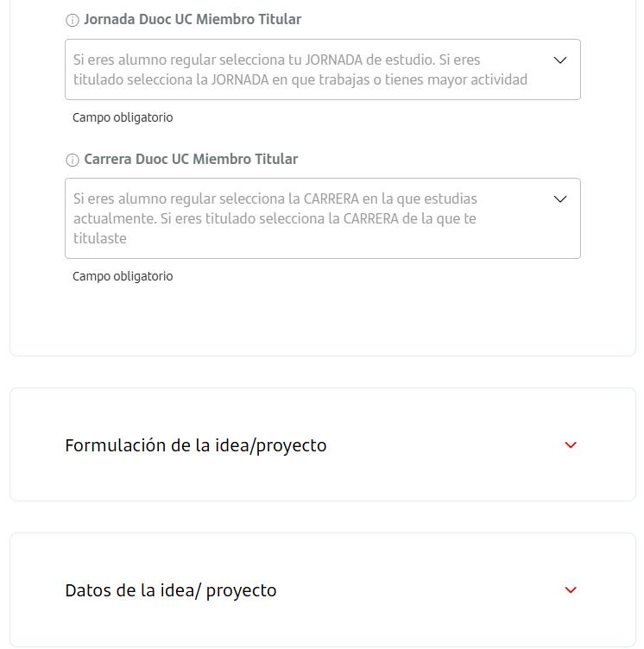Click the Campo obligatorio message under the Carrera field
Viewport: 644px width, 649px height.
point(123,276)
